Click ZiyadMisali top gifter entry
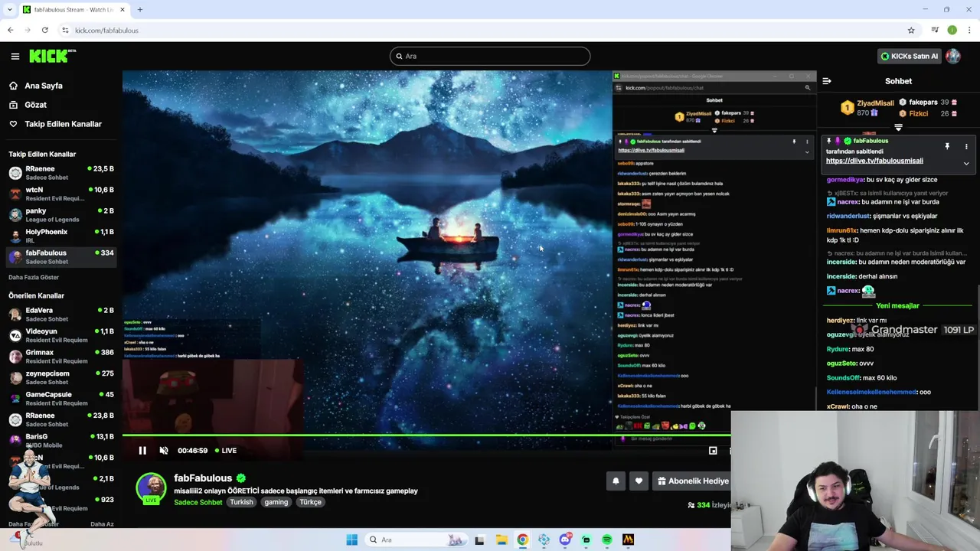Viewport: 980px width, 551px height. (x=867, y=108)
